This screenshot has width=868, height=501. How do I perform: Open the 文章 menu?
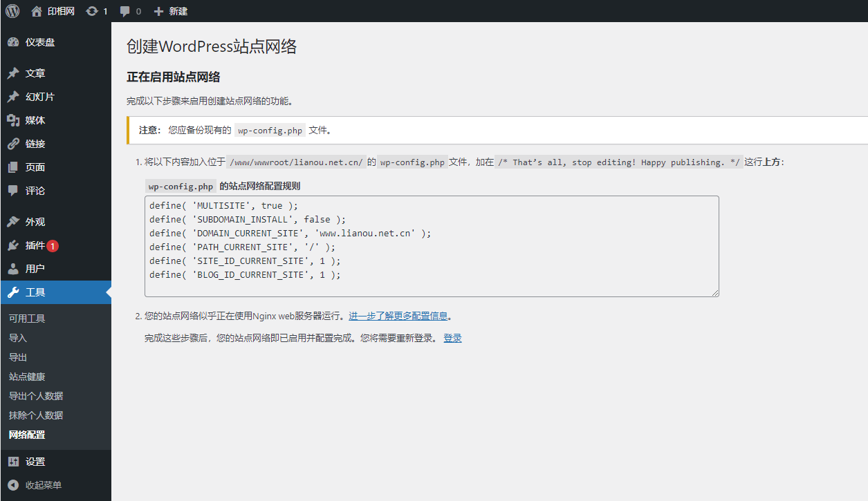(x=55, y=73)
